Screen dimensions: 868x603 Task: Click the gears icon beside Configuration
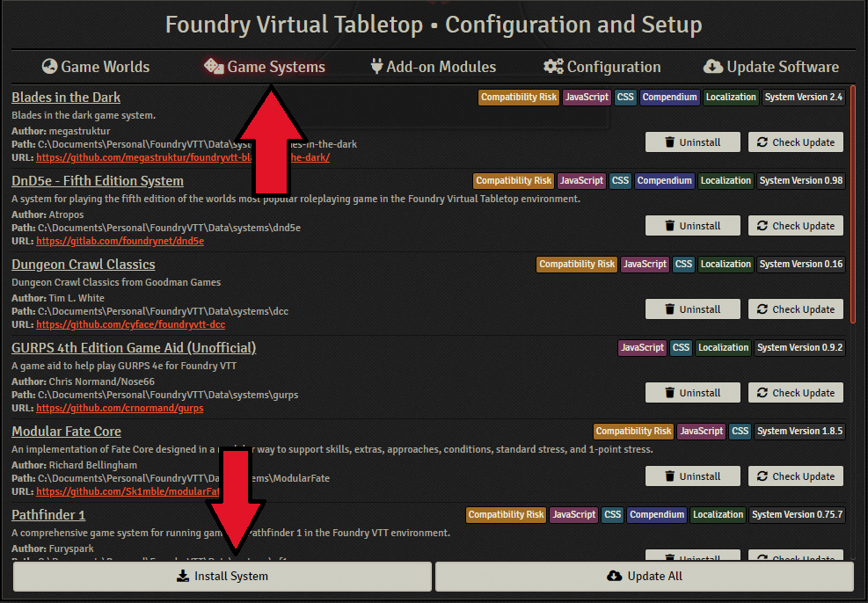(x=553, y=67)
